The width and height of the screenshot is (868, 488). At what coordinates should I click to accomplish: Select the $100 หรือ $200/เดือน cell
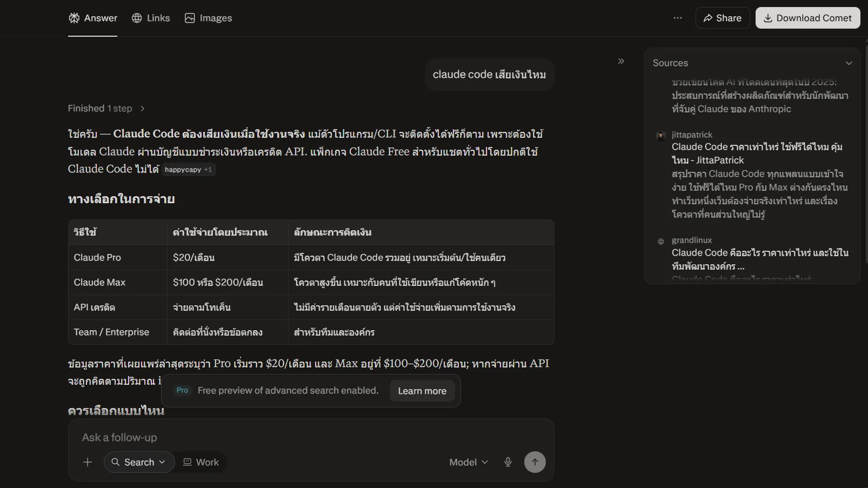pos(228,282)
